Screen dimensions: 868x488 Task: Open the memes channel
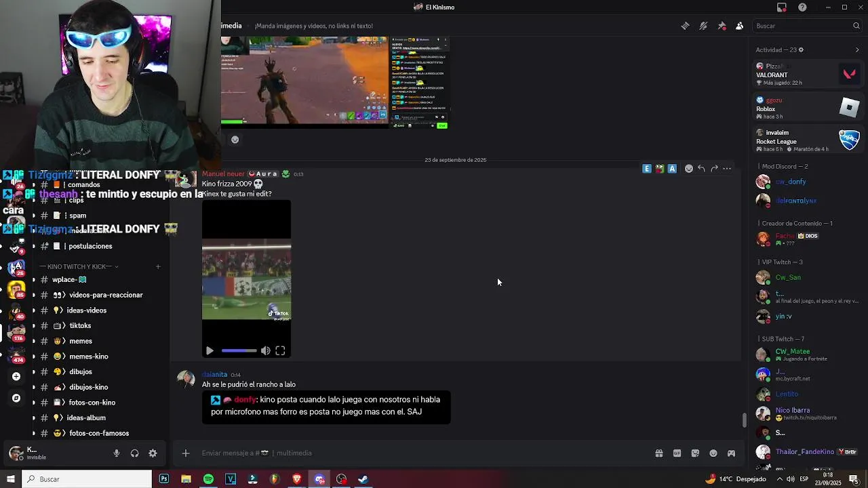click(x=99, y=341)
